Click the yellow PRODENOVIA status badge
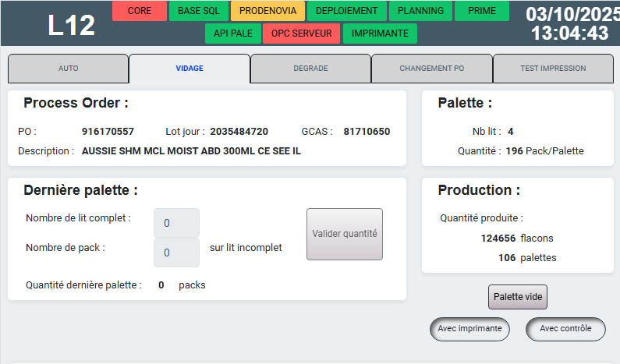This screenshot has width=620, height=364. (267, 11)
